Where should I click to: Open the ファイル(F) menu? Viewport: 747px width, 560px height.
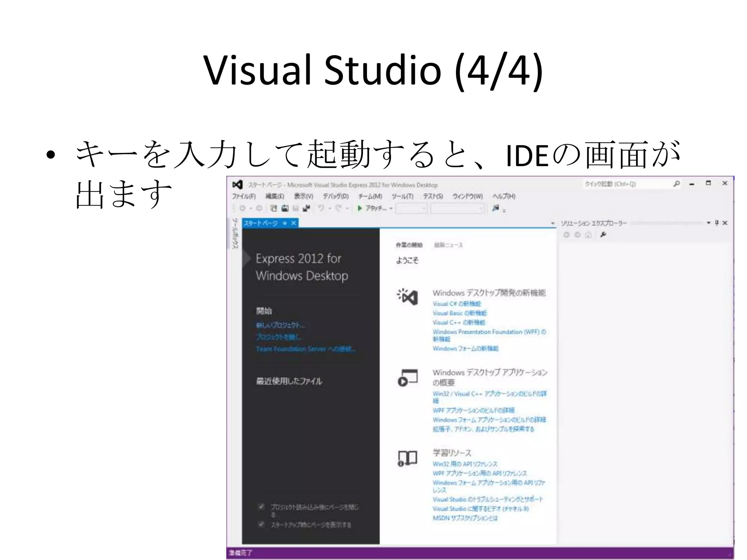[244, 197]
